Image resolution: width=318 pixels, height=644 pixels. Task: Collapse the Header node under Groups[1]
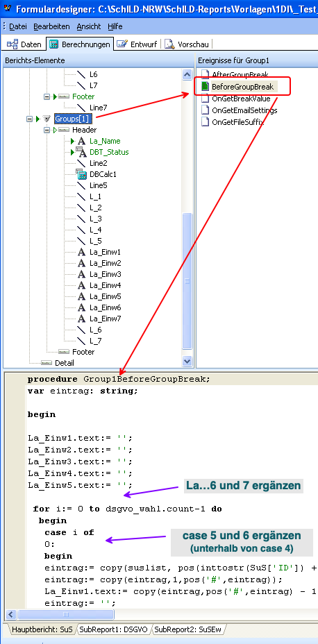(47, 130)
